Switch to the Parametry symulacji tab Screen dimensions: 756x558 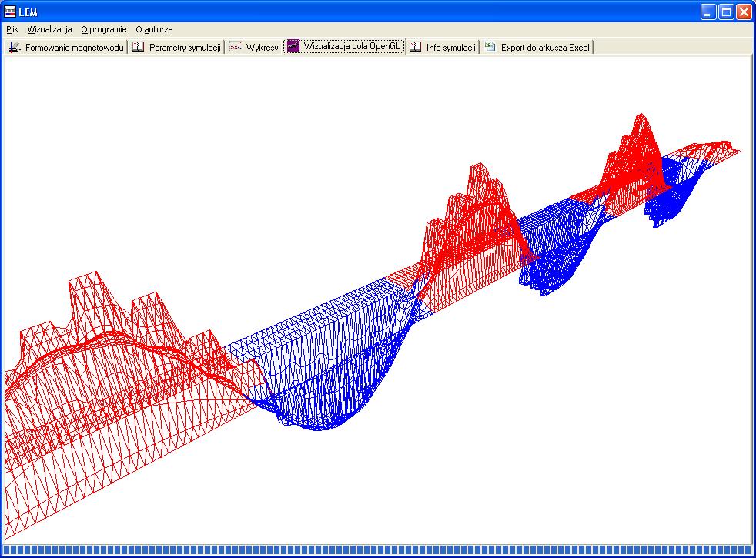[176, 47]
